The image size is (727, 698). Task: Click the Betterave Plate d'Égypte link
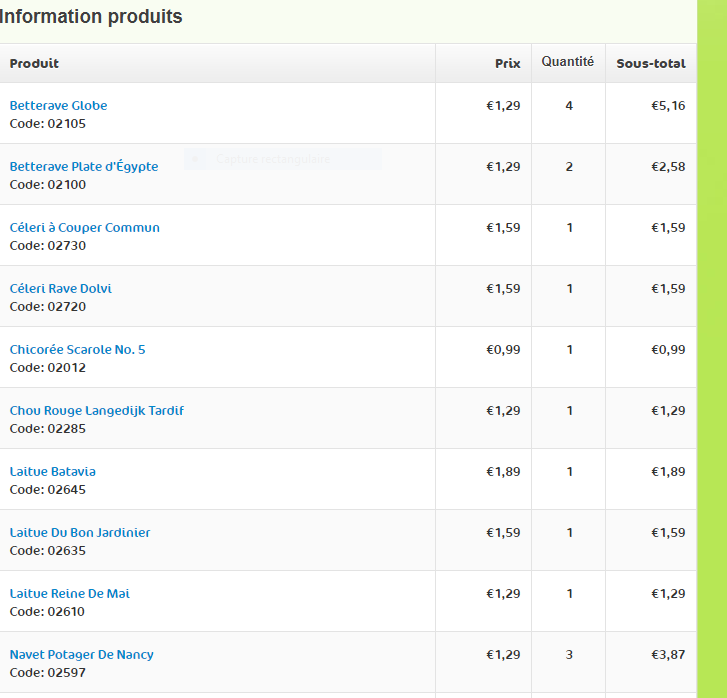click(84, 167)
